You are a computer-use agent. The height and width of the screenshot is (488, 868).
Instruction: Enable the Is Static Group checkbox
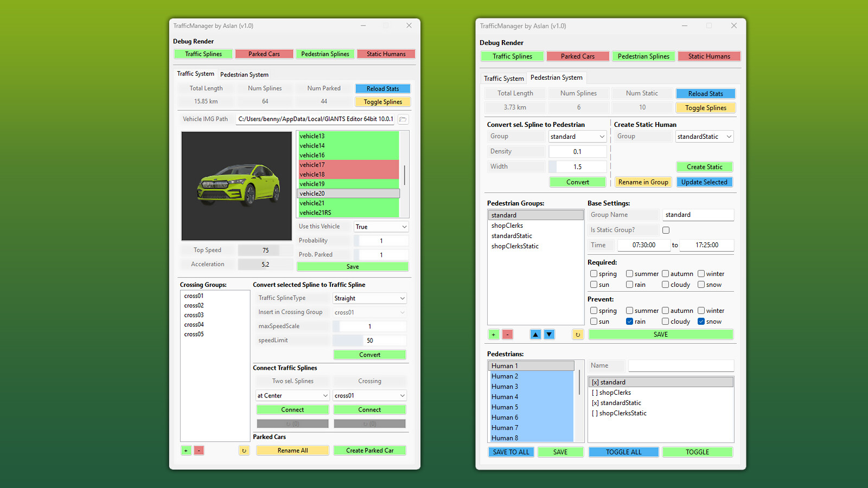pos(666,229)
